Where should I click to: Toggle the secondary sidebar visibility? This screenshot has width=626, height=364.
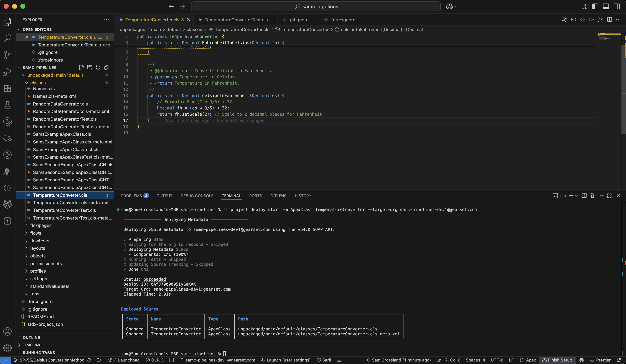617,6
